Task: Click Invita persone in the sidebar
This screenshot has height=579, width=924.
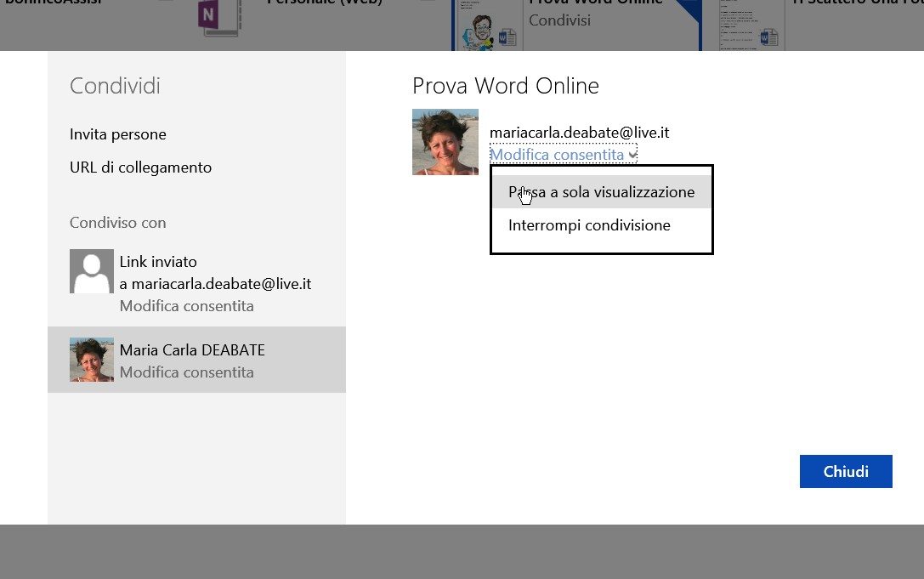Action: tap(118, 134)
